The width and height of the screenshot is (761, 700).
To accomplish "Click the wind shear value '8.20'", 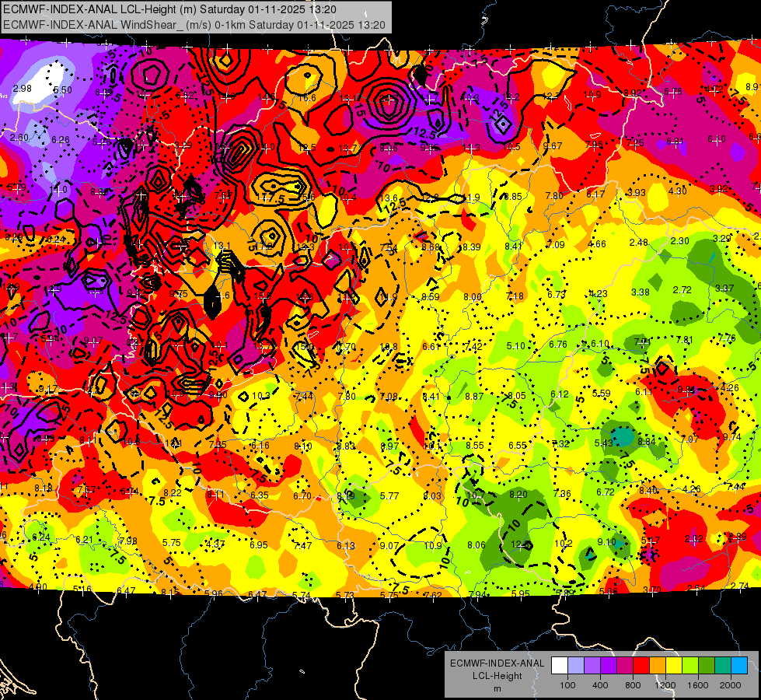I will [x=518, y=494].
